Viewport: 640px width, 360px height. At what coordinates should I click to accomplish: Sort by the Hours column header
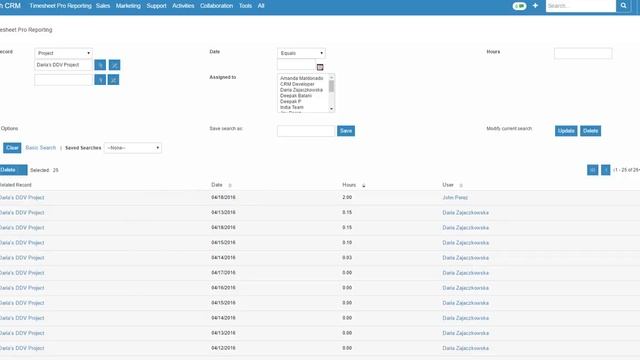[349, 185]
